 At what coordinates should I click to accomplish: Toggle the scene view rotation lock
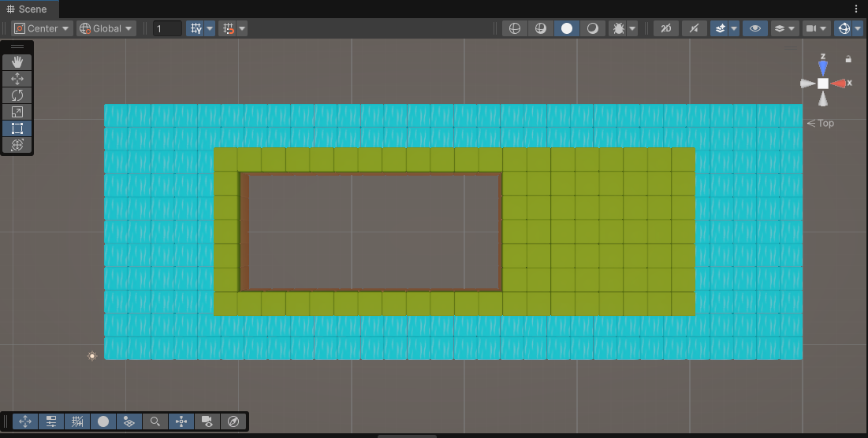848,59
